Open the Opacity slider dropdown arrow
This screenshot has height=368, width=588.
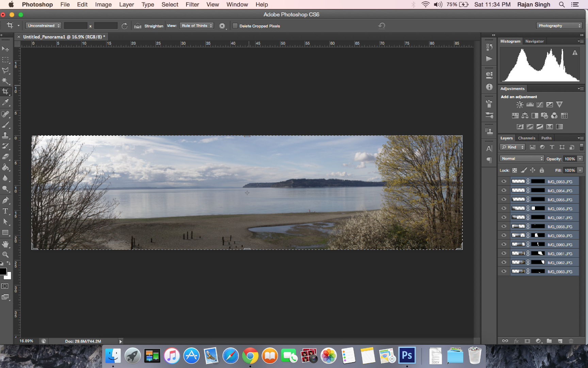click(580, 159)
